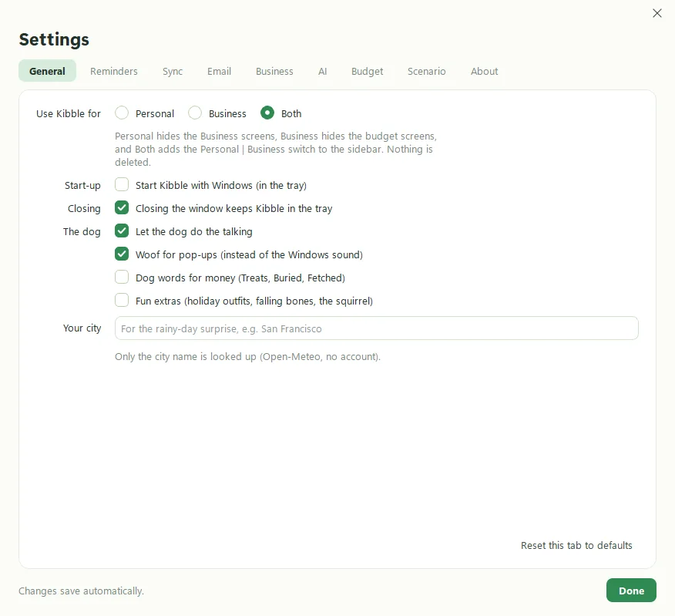Click the 'Changes save automatically.' text

tap(81, 591)
